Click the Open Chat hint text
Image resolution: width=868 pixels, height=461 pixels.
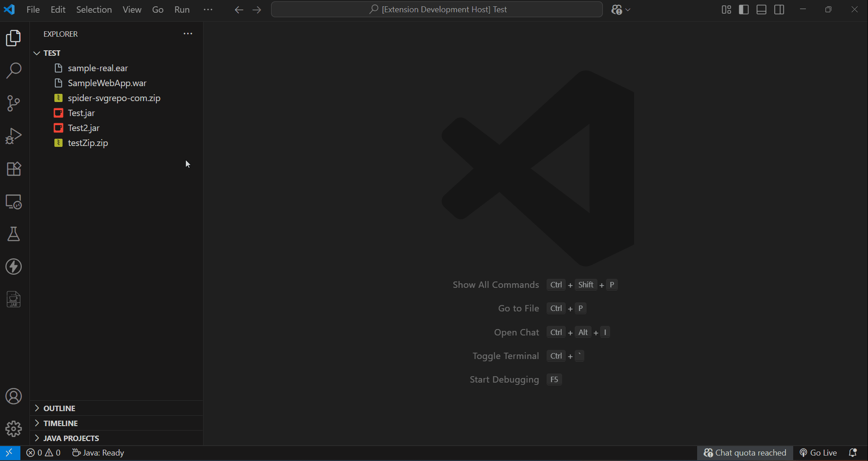click(516, 332)
